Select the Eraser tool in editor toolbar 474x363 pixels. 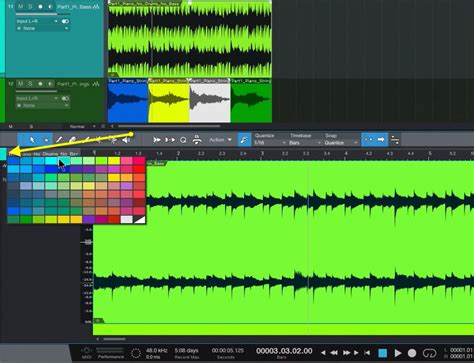[72, 140]
